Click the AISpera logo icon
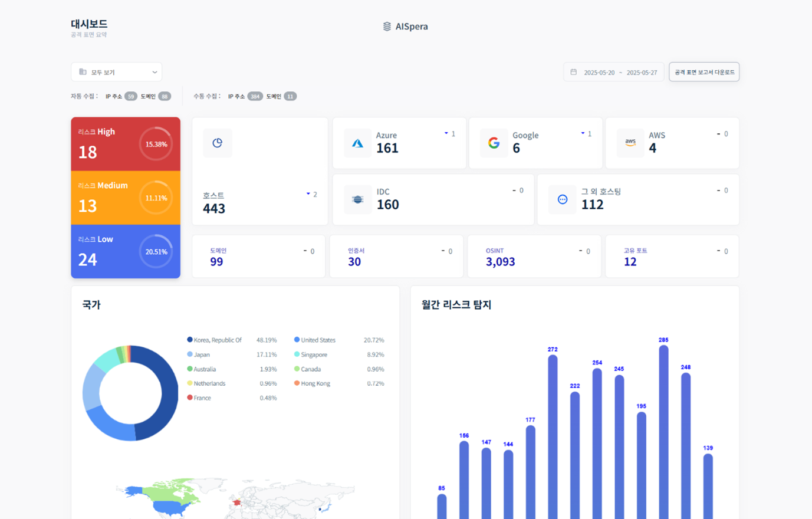This screenshot has width=812, height=519. click(x=387, y=27)
